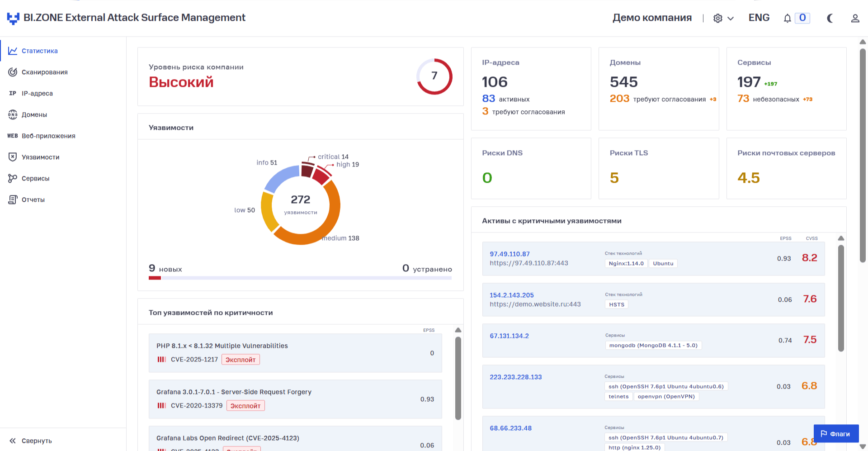Click the WEB веб-приложения sidebar icon
Screen dimensions: 868x451
[12, 136]
